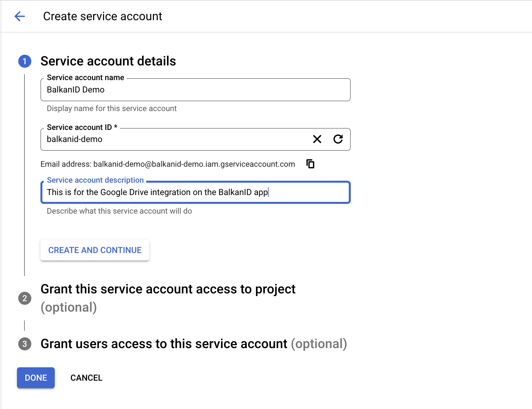Click the step 3 number circle
Image resolution: width=532 pixels, height=409 pixels.
pos(25,344)
